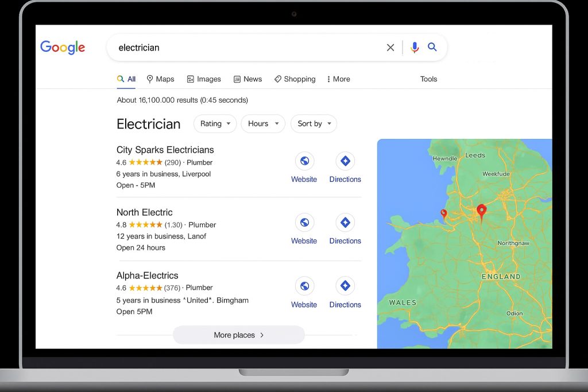Viewport: 588px width, 392px height.
Task: Switch to the Shopping tab
Action: [x=295, y=79]
